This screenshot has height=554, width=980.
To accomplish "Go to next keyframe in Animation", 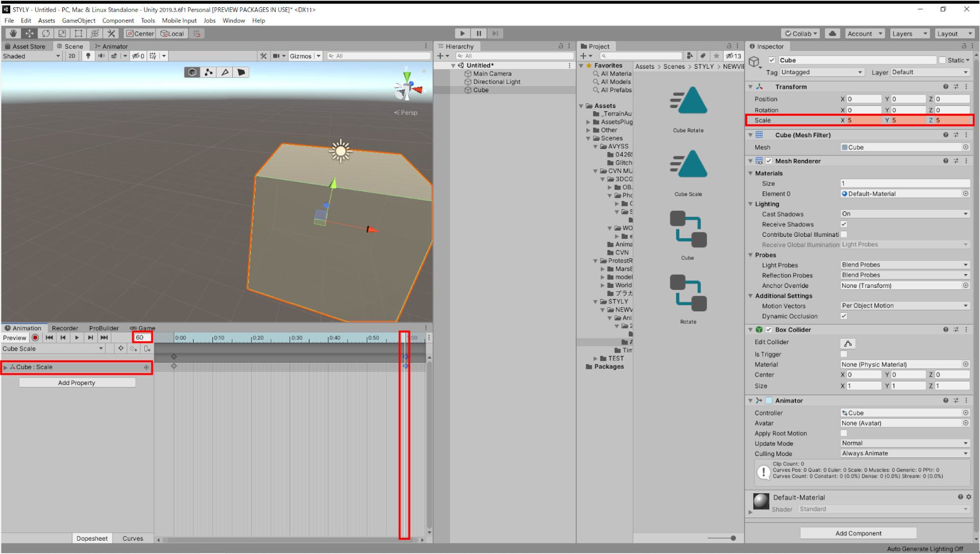I will click(x=90, y=338).
